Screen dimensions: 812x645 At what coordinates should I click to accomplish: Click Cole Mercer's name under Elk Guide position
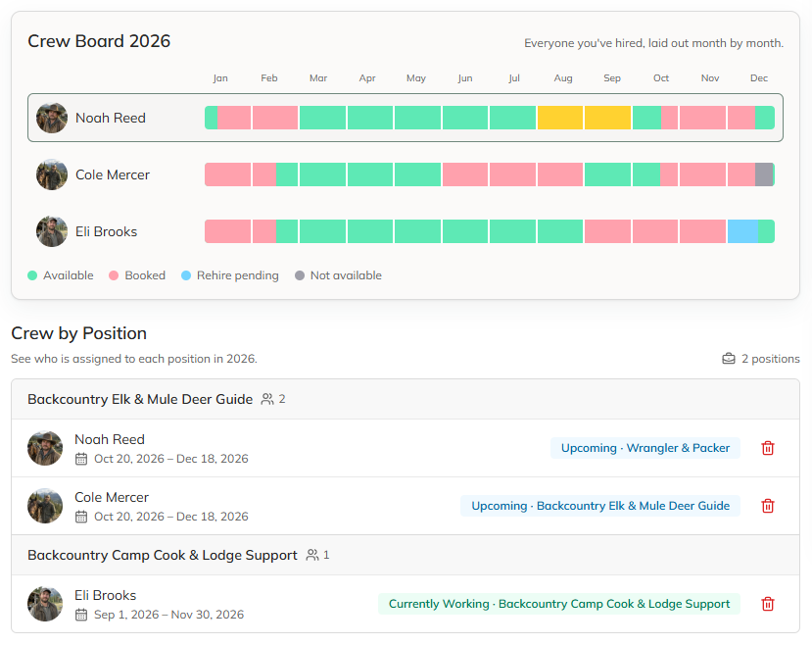(112, 497)
